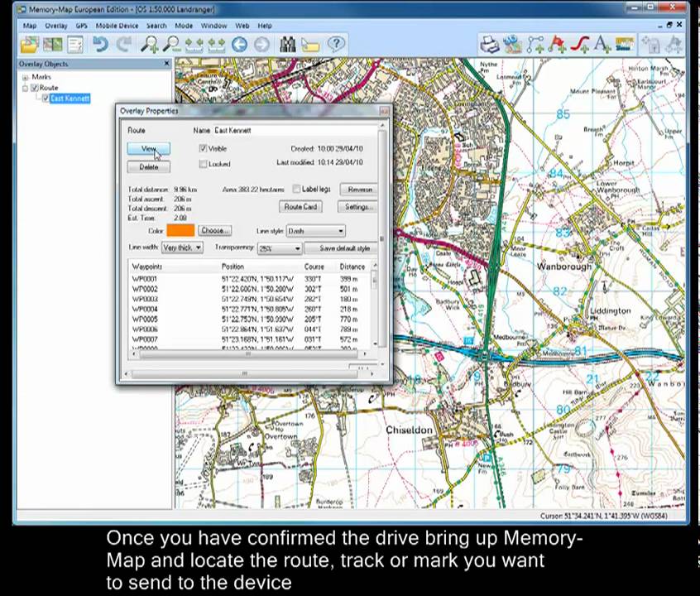Viewport: 700px width, 596px height.
Task: Open the Help menu
Action: click(x=265, y=26)
